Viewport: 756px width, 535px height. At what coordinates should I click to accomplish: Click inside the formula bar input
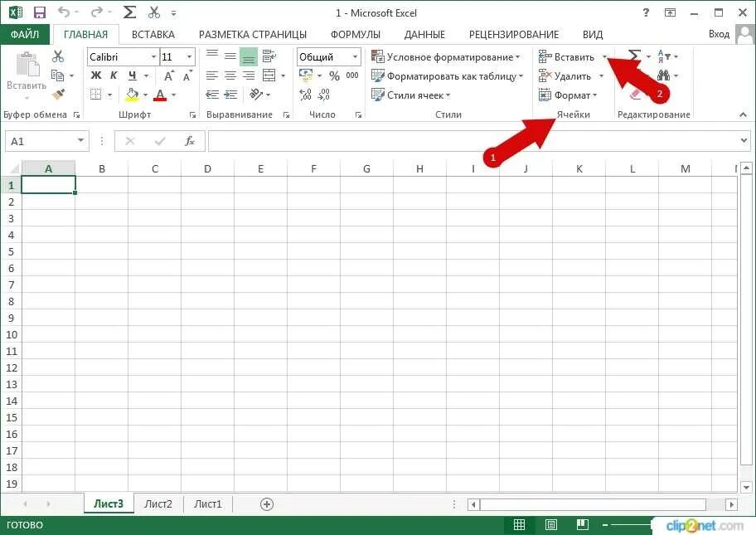click(x=474, y=141)
